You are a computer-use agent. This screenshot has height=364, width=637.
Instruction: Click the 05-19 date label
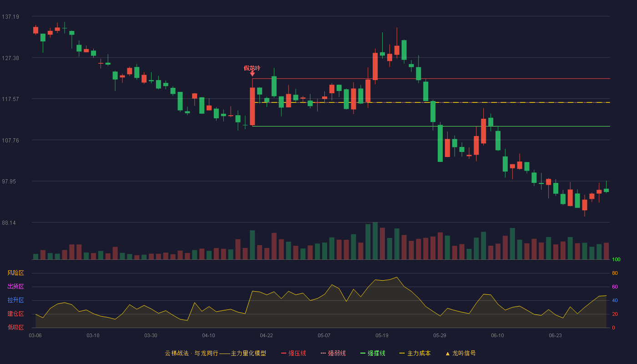(382, 335)
